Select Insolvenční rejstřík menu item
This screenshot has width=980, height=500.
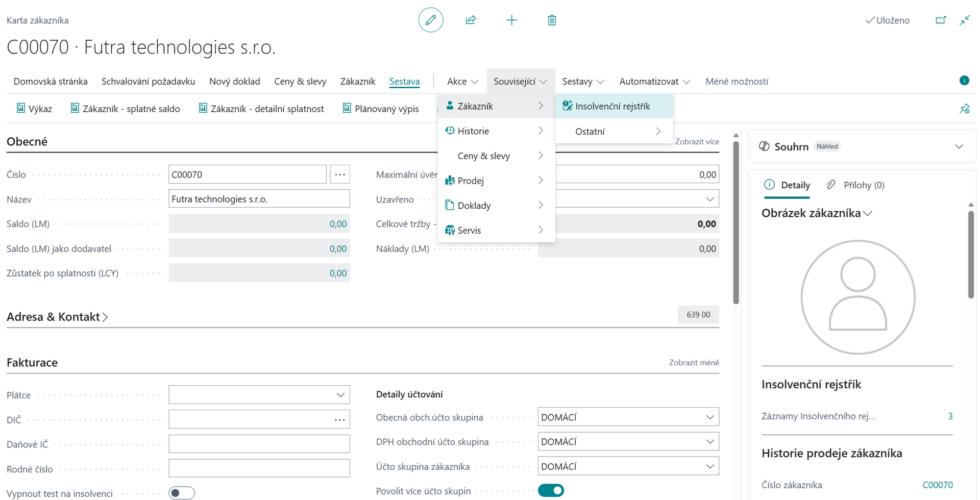pyautogui.click(x=612, y=106)
